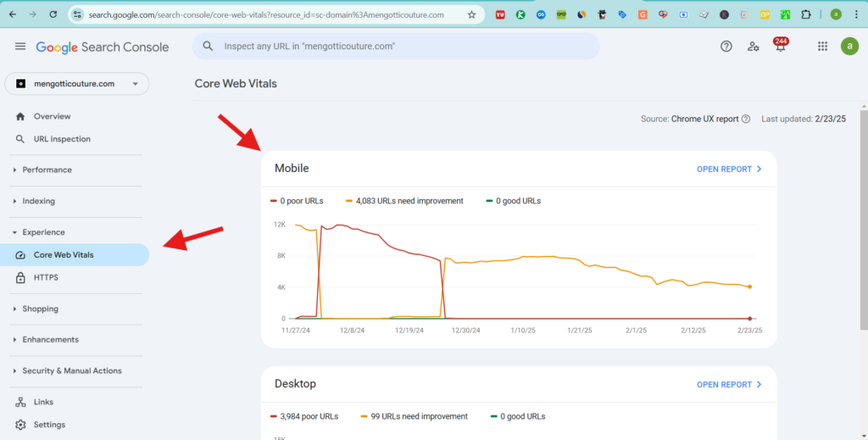Open the Google apps grid
Screen dimensions: 868x440
click(x=822, y=47)
